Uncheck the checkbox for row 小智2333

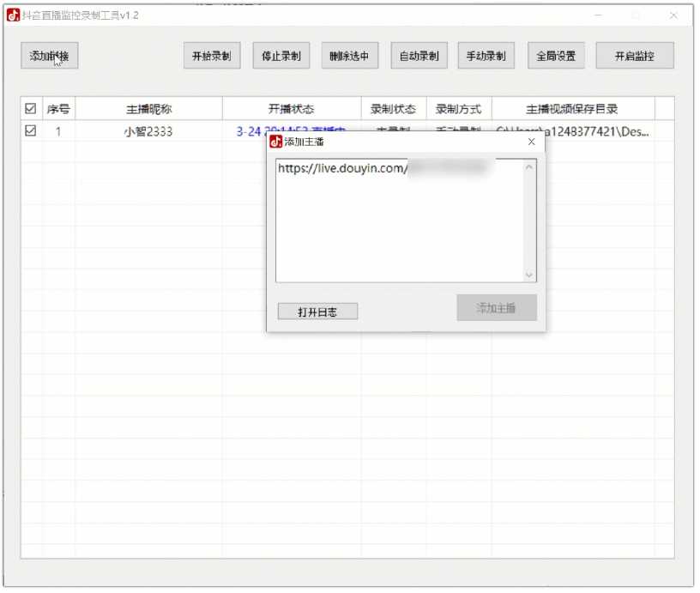(x=30, y=130)
